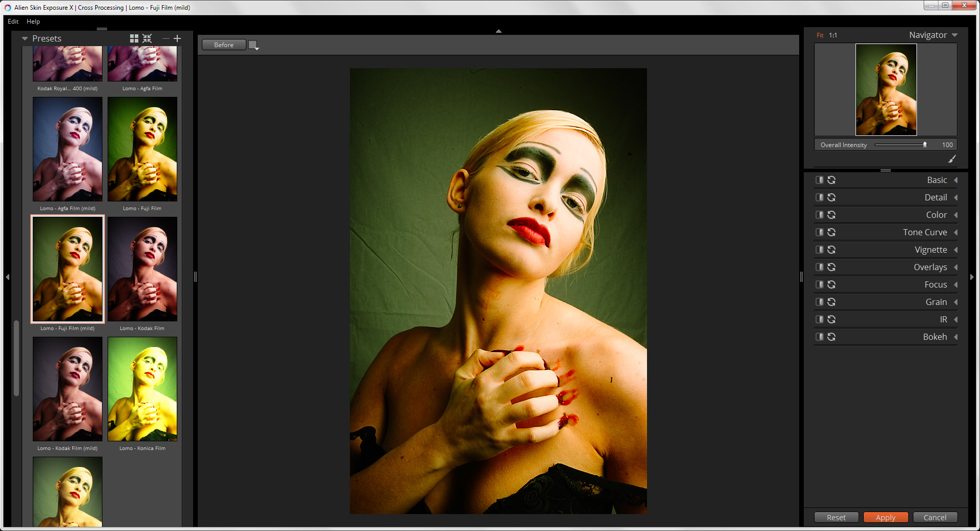
Task: Select the Lomo - Fuji Film (mild) preset
Action: 68,269
